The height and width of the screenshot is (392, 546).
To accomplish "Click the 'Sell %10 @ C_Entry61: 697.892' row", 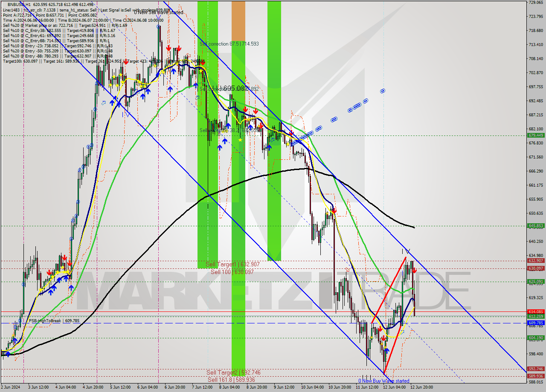I will (59, 35).
